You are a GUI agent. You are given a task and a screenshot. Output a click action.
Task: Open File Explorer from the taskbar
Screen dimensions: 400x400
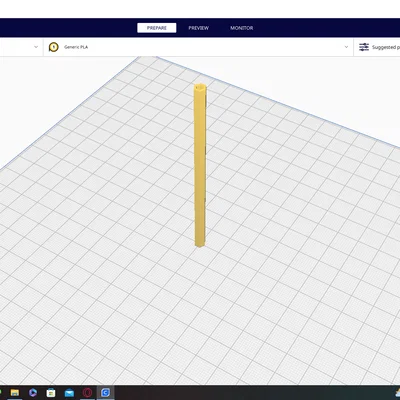[15, 393]
